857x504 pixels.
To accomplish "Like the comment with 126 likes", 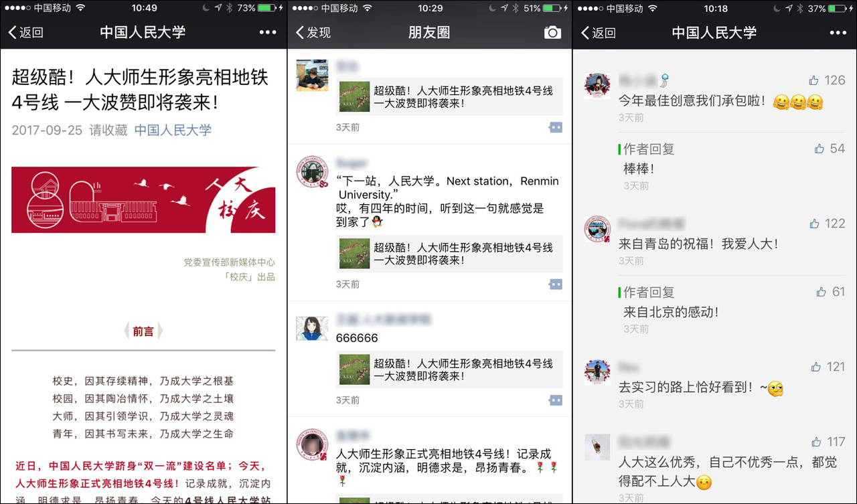I will click(x=813, y=80).
